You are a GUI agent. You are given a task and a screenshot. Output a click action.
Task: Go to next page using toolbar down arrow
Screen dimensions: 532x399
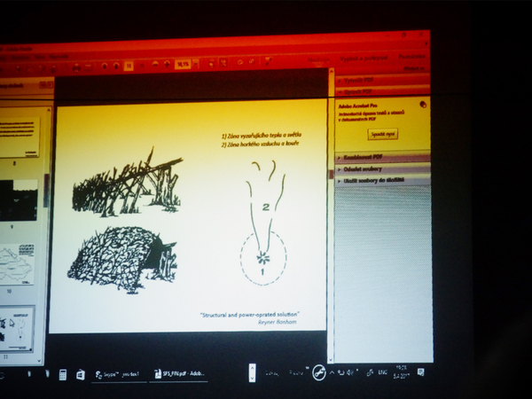(x=116, y=65)
